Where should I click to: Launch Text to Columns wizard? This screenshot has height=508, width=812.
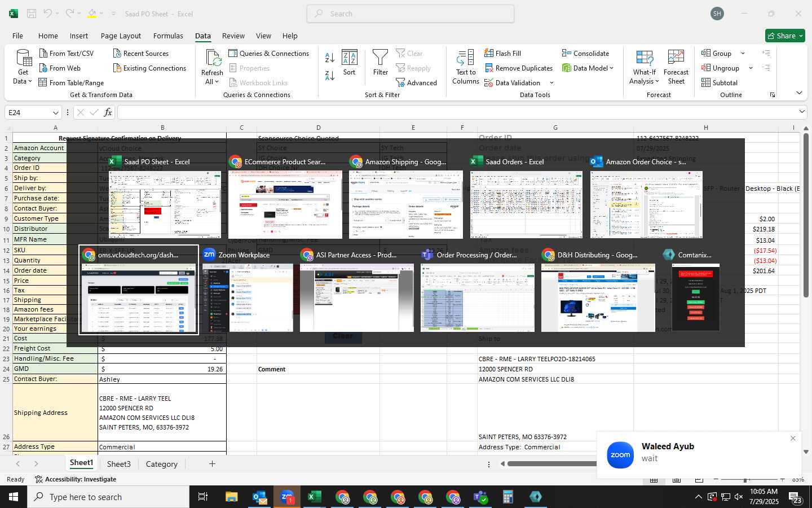466,67
